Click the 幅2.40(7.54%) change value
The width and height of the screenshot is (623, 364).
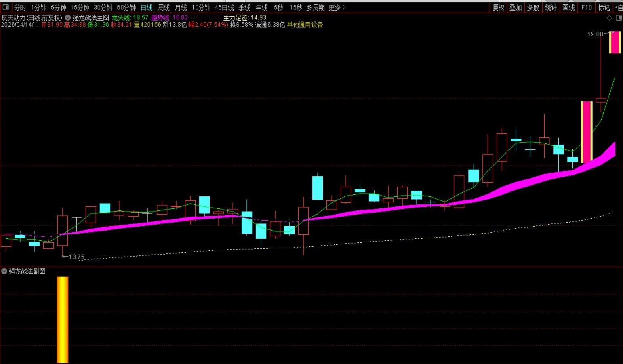point(208,25)
